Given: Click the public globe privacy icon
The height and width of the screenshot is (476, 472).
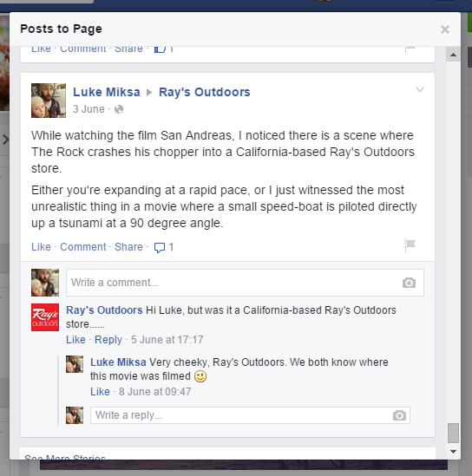Looking at the screenshot, I should (x=119, y=109).
